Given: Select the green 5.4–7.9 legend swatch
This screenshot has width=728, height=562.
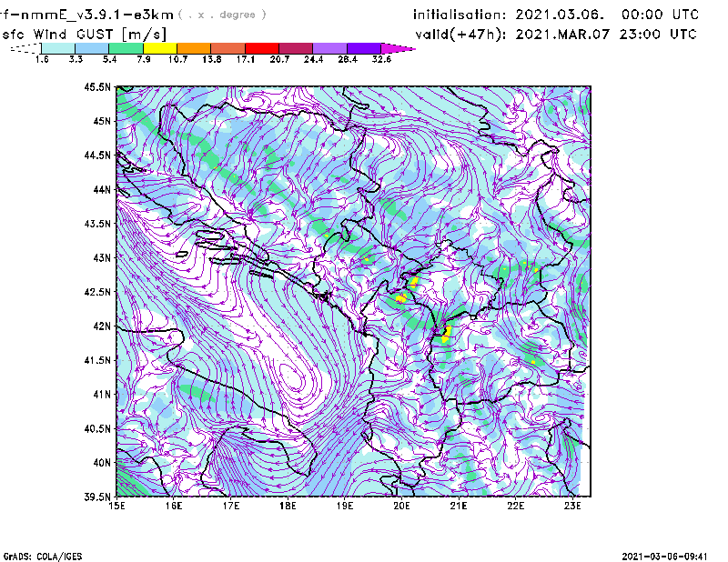Looking at the screenshot, I should click(x=126, y=48).
